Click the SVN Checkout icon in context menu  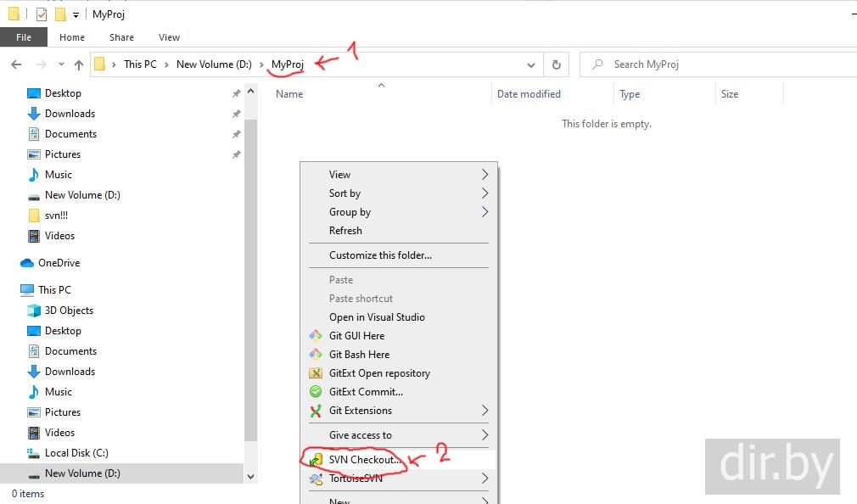pyautogui.click(x=316, y=460)
